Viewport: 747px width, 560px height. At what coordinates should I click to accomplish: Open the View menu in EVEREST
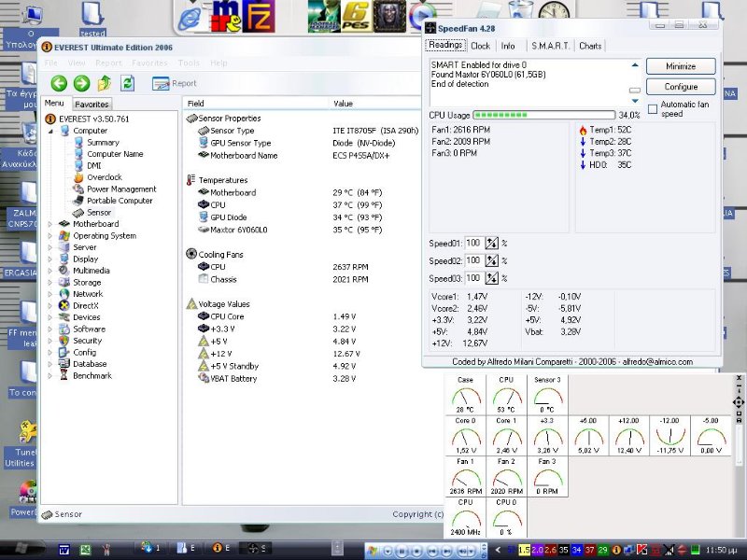coord(77,63)
